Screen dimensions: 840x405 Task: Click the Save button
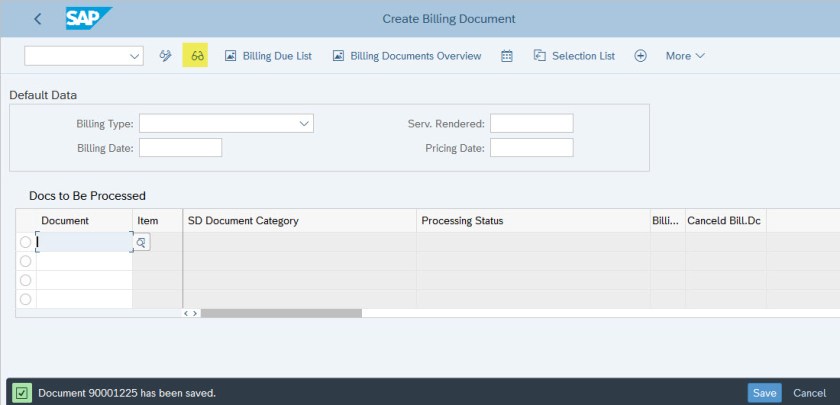coord(765,393)
